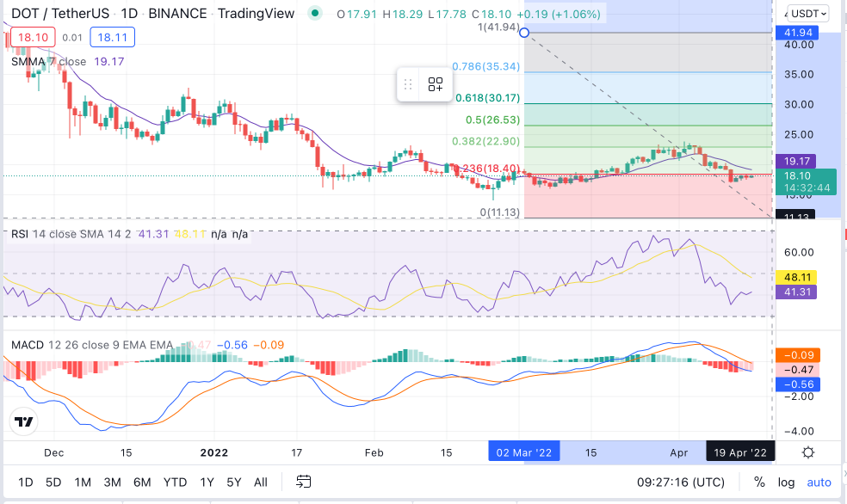The image size is (847, 504).
Task: Click the Feb label on time axis
Action: [x=374, y=452]
